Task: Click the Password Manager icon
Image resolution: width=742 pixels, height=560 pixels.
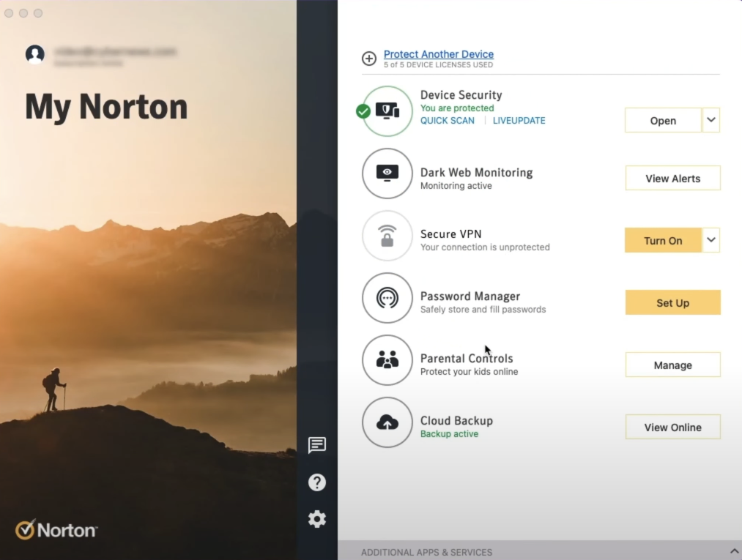Action: click(x=387, y=298)
